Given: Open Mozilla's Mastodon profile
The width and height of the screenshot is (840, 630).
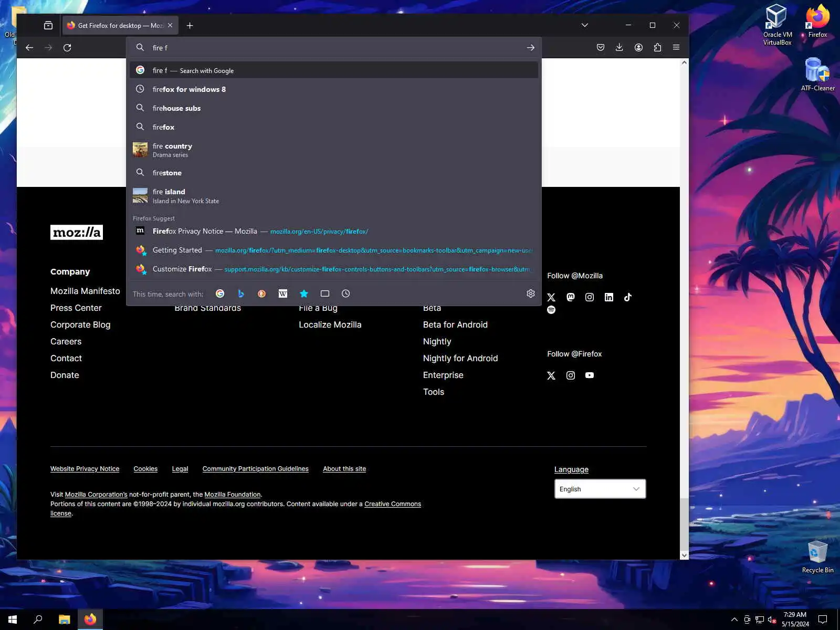Looking at the screenshot, I should tap(571, 297).
